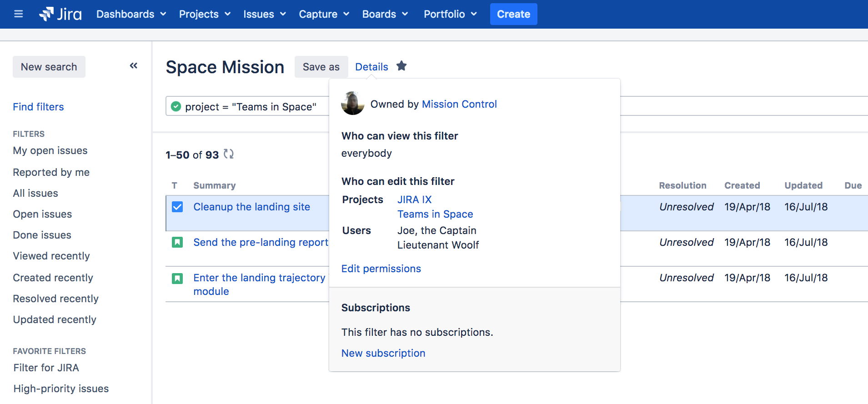Image resolution: width=868 pixels, height=404 pixels.
Task: Open the Cleanup the landing site issue
Action: click(x=252, y=207)
